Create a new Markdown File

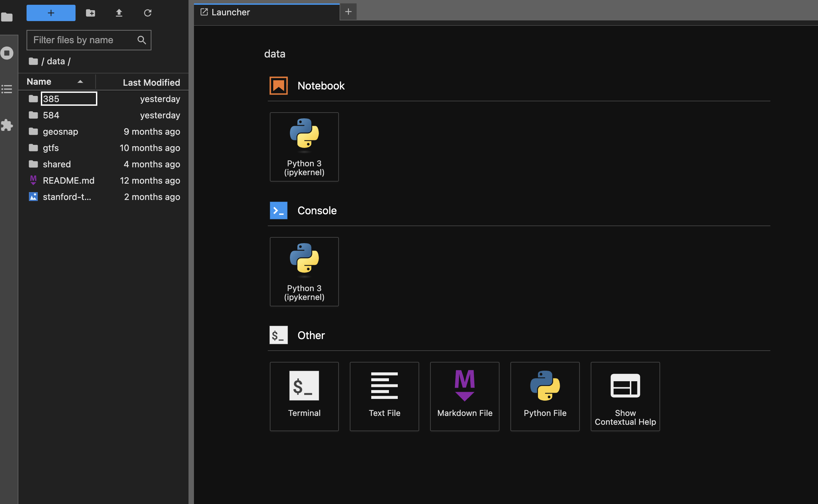[x=464, y=396]
